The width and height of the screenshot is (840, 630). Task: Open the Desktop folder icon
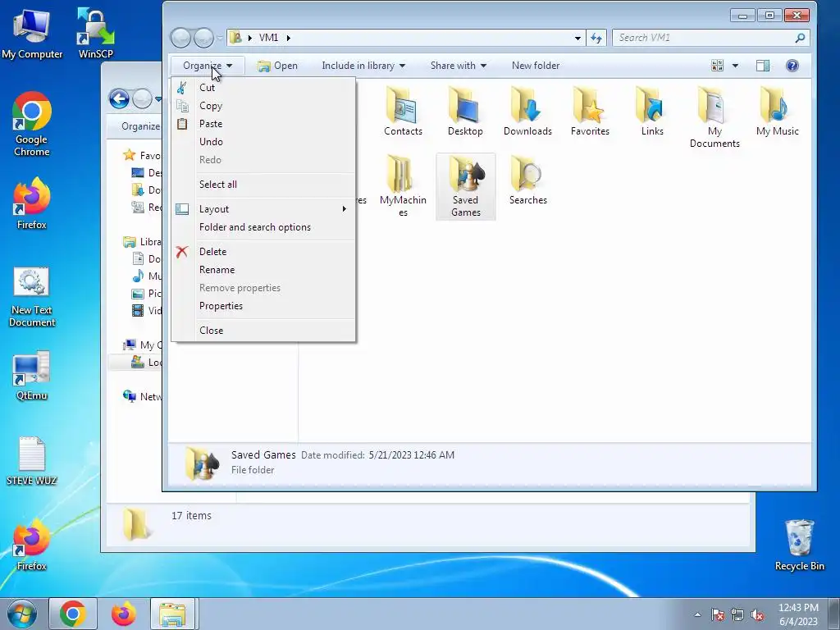(465, 112)
